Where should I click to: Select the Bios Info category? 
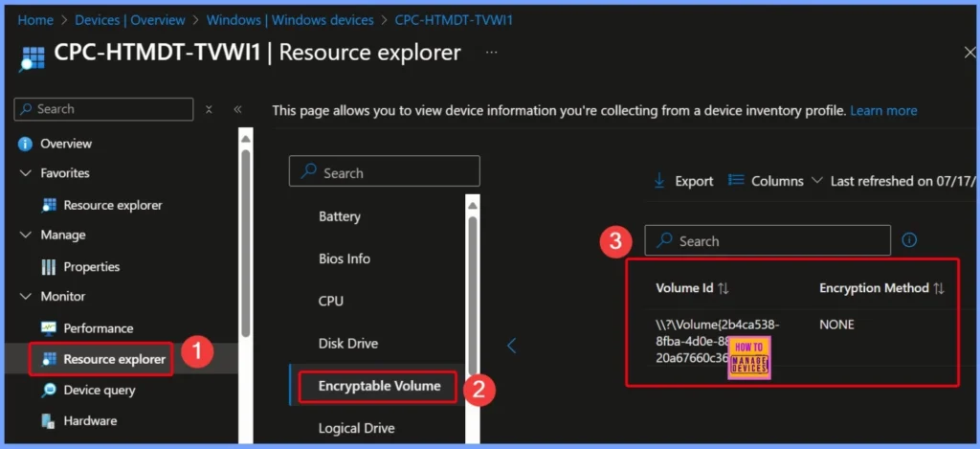[x=345, y=258]
